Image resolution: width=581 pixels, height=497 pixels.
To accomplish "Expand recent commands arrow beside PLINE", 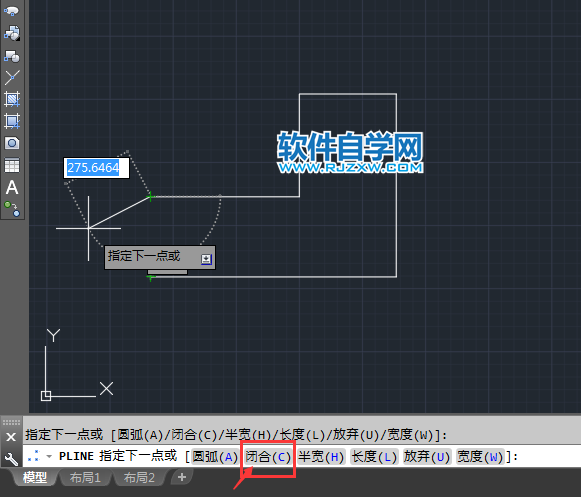I will 49,456.
